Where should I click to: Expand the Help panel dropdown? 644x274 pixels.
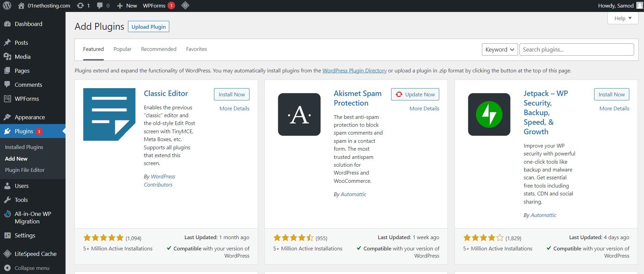tap(623, 18)
